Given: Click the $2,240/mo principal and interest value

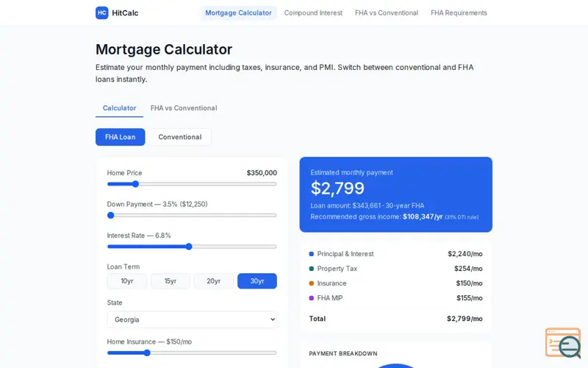Looking at the screenshot, I should [465, 254].
